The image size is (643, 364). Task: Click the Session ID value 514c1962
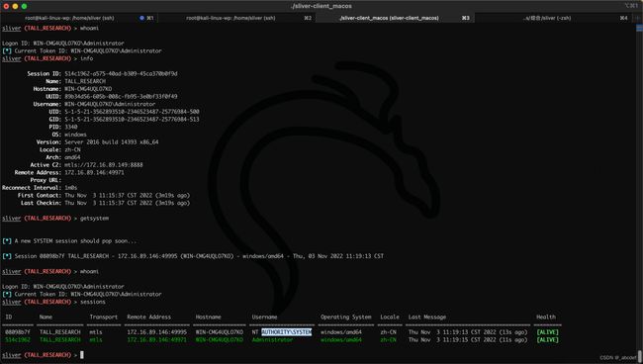(x=121, y=74)
